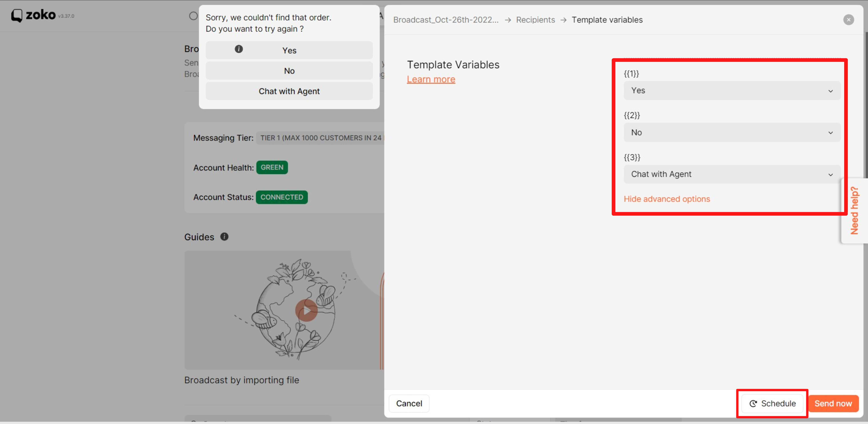Click the Yes button in message preview
The image size is (868, 424).
(289, 50)
